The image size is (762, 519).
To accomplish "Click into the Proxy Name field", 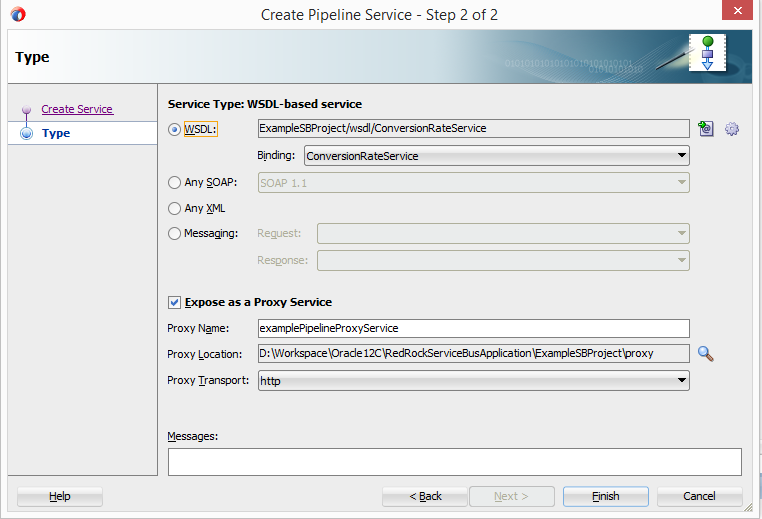I will coord(474,329).
